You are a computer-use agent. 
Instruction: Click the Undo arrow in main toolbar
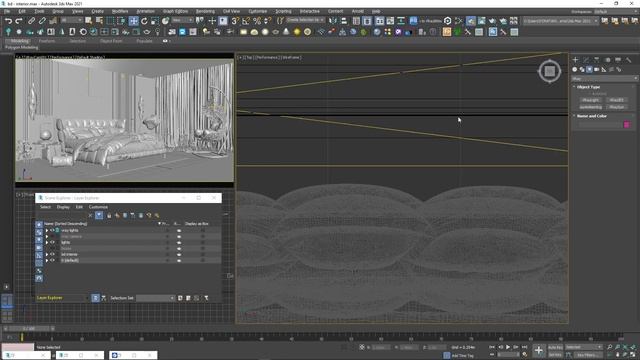(8, 21)
